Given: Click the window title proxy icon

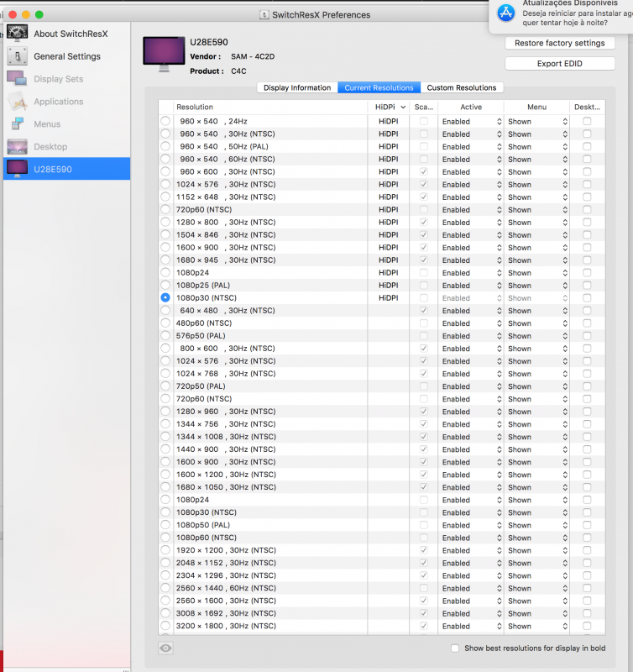Looking at the screenshot, I should 264,15.
